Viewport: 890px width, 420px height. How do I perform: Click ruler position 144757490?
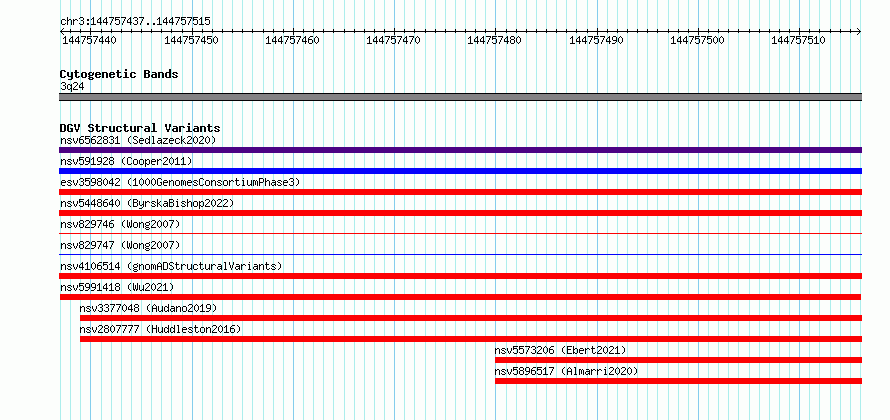click(x=597, y=40)
